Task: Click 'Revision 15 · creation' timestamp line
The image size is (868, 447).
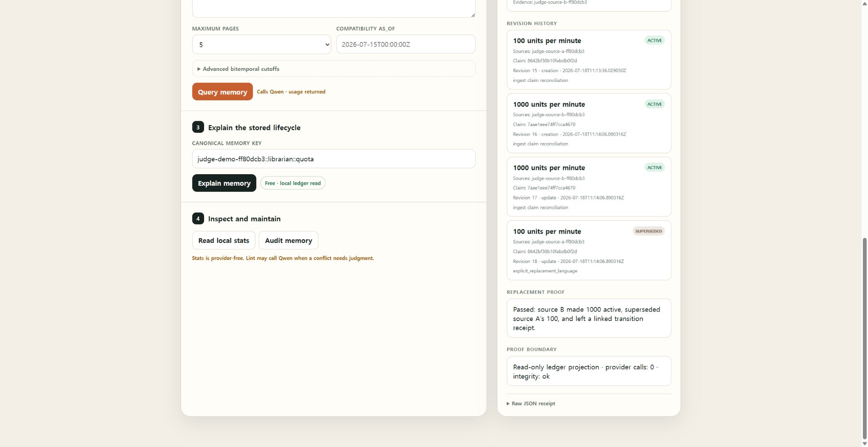Action: pyautogui.click(x=570, y=70)
